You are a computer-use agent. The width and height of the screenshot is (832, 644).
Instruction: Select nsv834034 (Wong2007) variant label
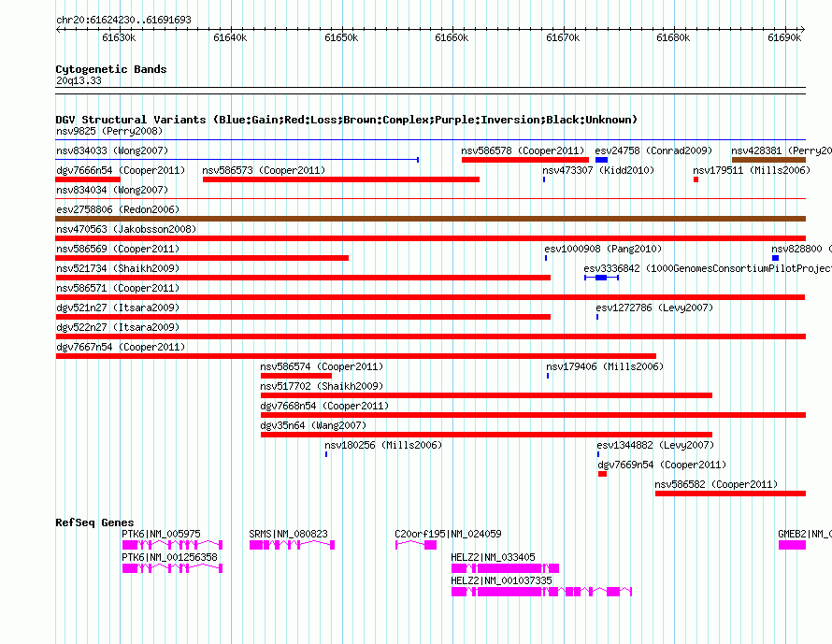tap(112, 190)
